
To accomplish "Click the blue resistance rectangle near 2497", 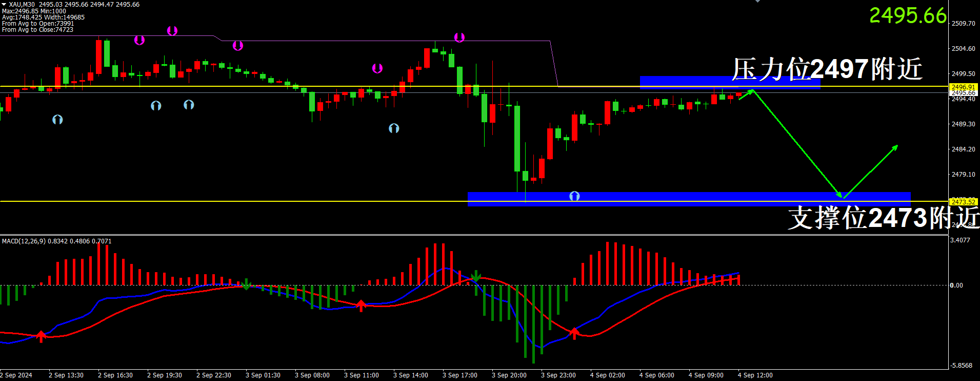I will pyautogui.click(x=729, y=81).
